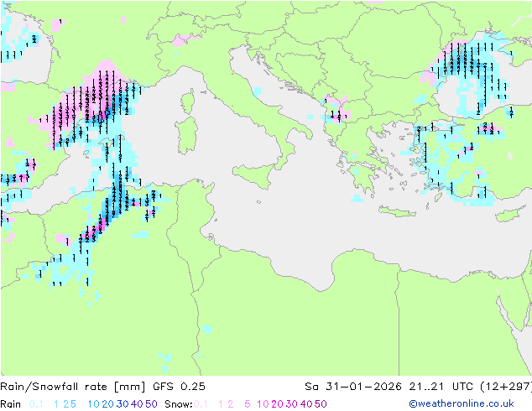The width and height of the screenshot is (532, 411).
Task: Click the island of Corsica on the map
Action: [x=188, y=101]
